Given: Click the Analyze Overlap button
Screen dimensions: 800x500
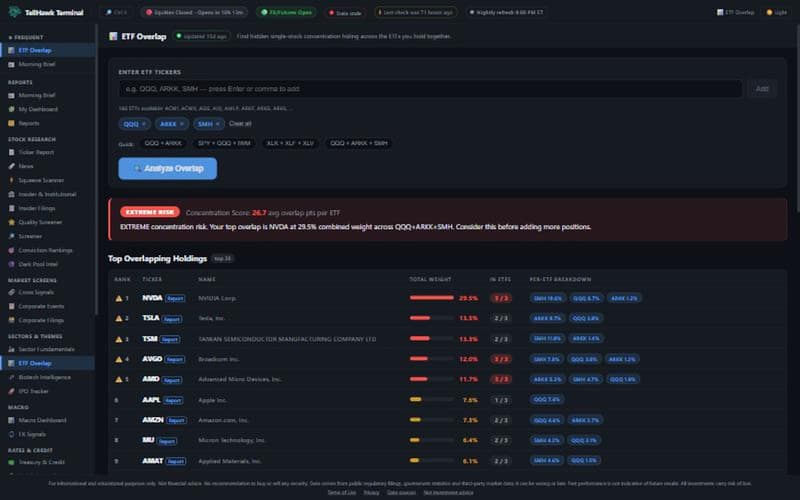Looking at the screenshot, I should (167, 168).
